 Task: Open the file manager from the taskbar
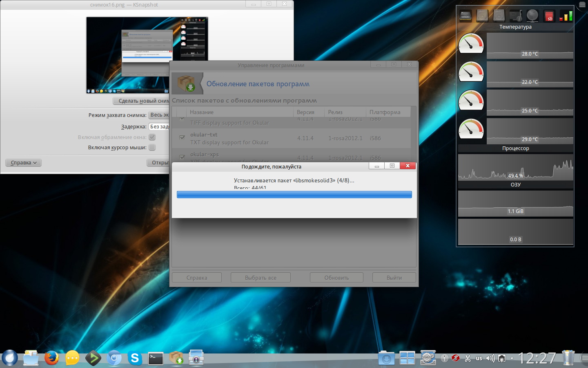31,358
